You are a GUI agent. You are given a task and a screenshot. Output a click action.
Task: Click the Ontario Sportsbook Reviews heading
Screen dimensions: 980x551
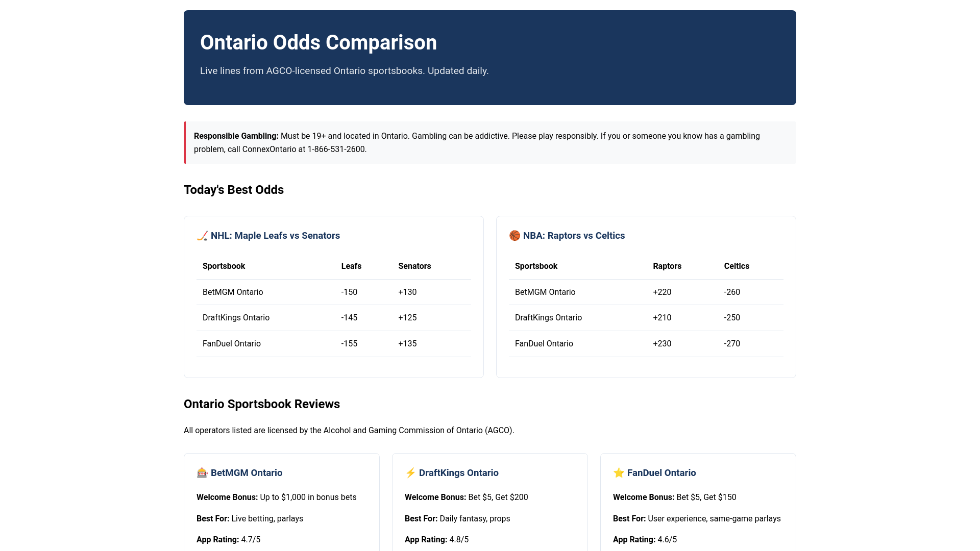coord(262,404)
